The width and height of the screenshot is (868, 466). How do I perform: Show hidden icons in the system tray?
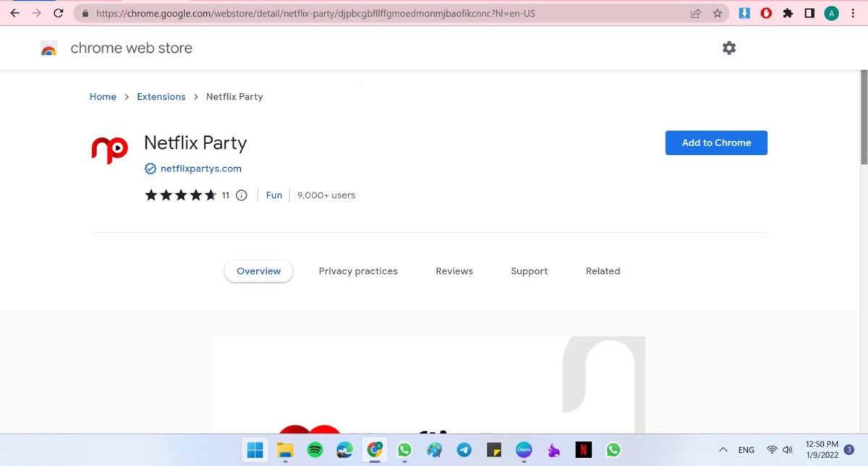pos(723,450)
